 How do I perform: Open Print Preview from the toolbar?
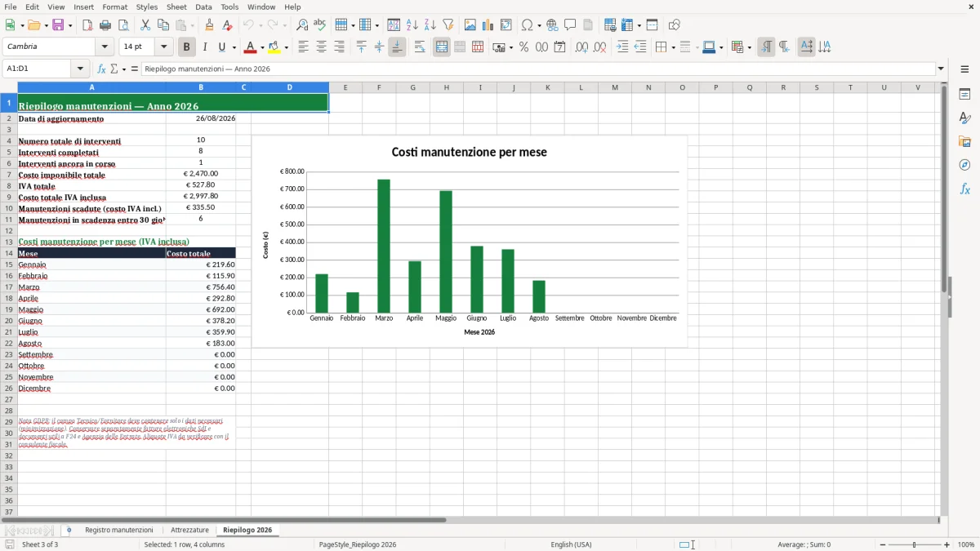pyautogui.click(x=123, y=25)
